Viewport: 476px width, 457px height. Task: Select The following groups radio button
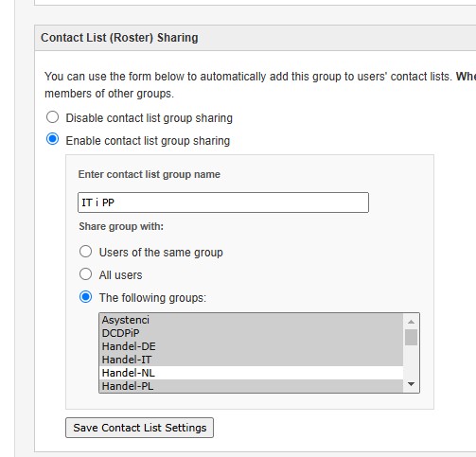point(85,297)
